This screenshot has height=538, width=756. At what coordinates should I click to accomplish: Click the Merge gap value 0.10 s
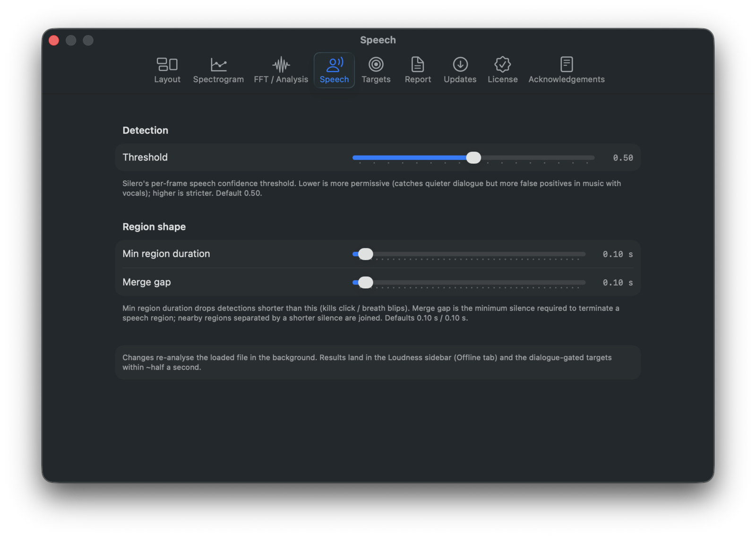(618, 283)
